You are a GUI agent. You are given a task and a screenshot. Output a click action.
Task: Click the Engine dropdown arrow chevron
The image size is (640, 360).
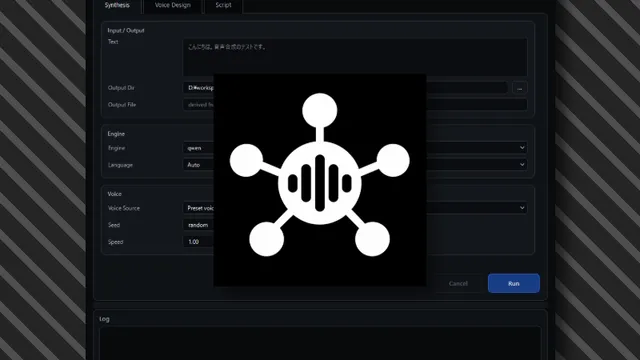point(522,148)
